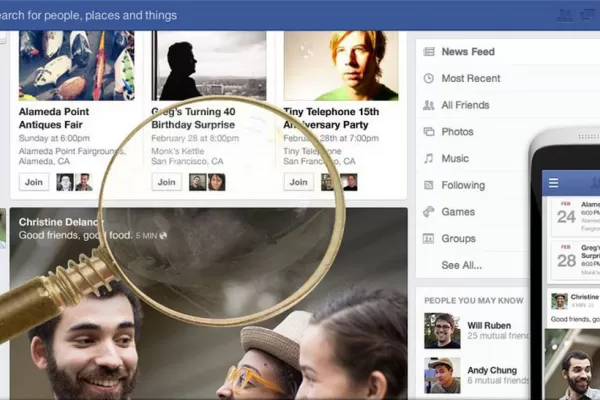Click "February 28 at 8:00pm" event time
Screen dimensions: 600x400
click(x=195, y=138)
